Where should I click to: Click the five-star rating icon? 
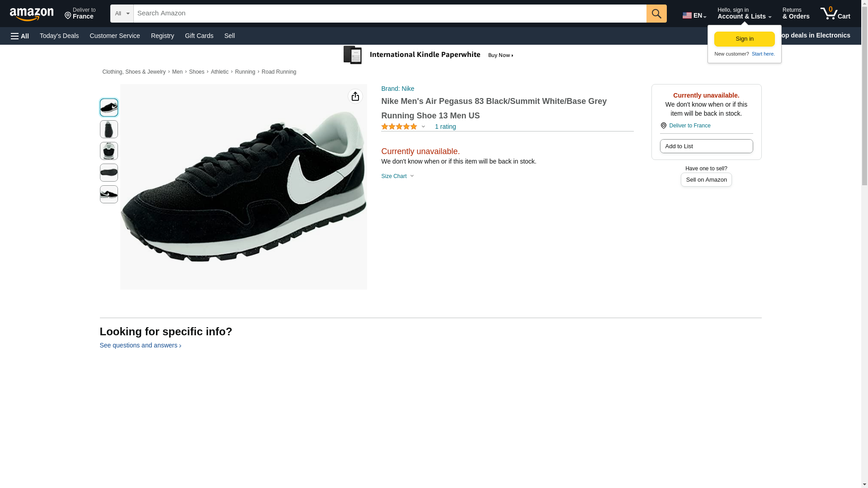(x=399, y=127)
